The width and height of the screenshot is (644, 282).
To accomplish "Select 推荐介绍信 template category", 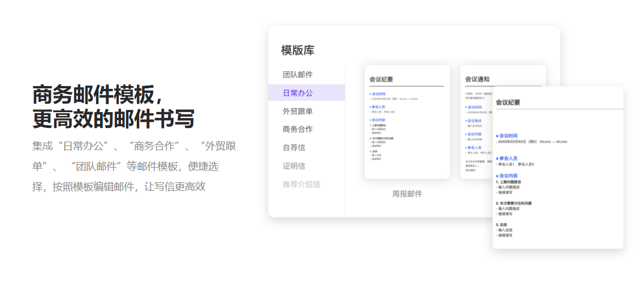I will tap(301, 184).
